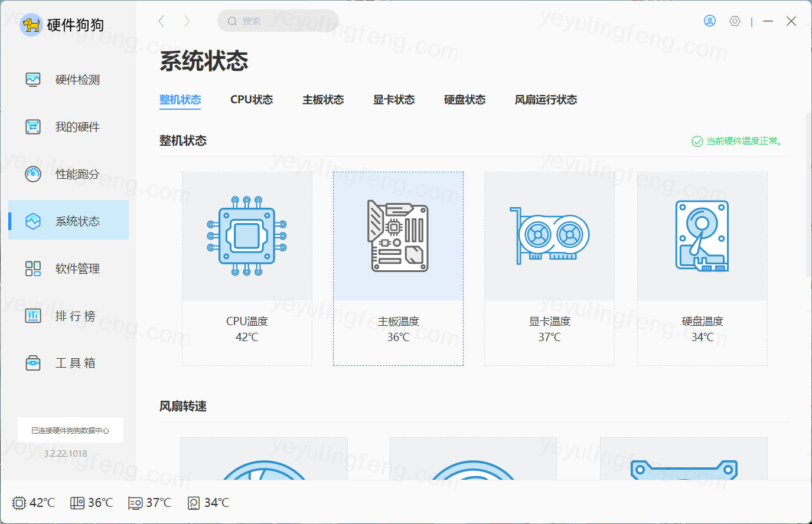The height and width of the screenshot is (524, 812).
Task: Click the hard disk icon in bottom status bar
Action: [194, 503]
